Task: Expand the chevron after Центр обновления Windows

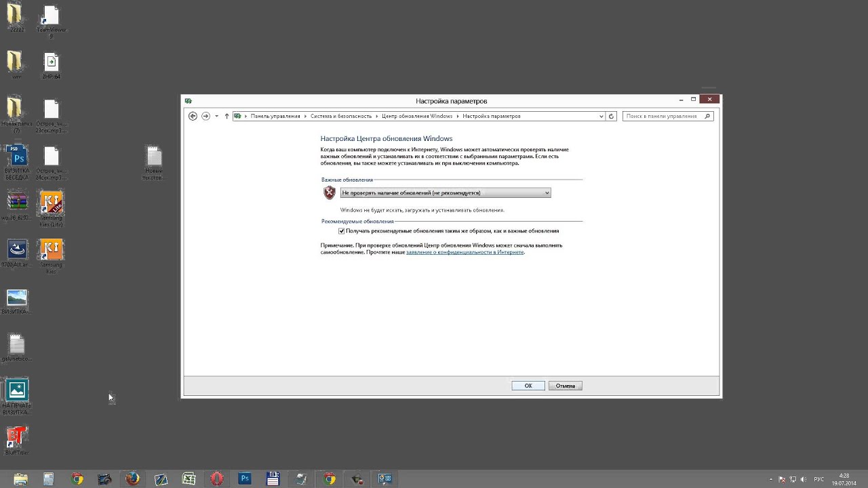Action: [457, 116]
